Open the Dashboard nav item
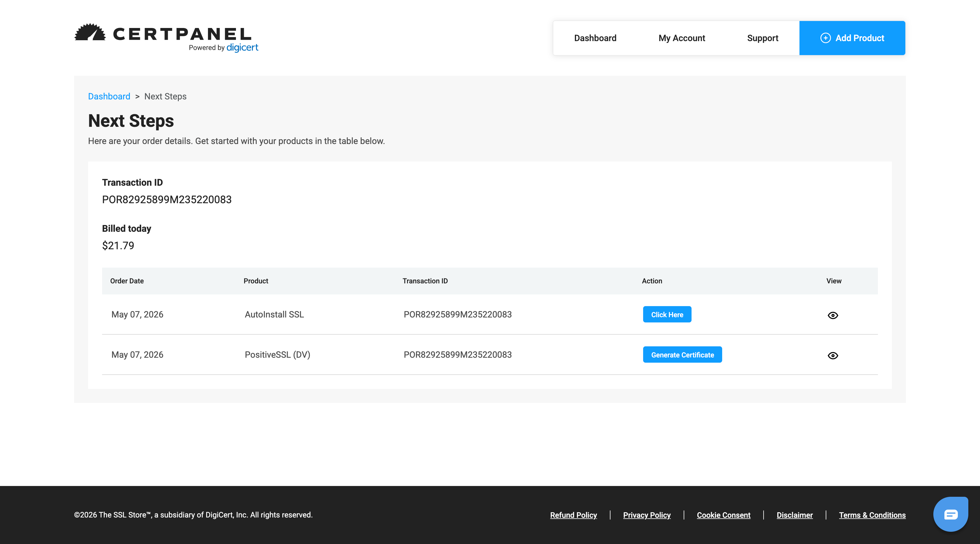The image size is (980, 544). click(595, 38)
